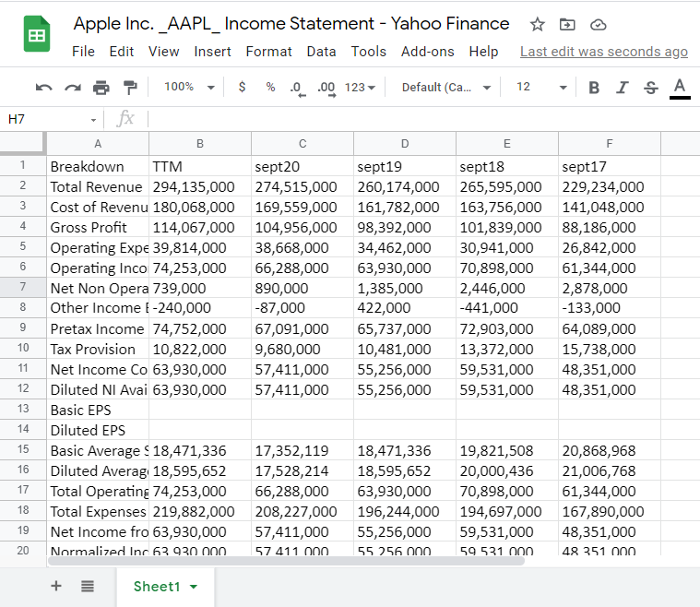The image size is (700, 607).
Task: Select row 13 header
Action: pyautogui.click(x=23, y=409)
